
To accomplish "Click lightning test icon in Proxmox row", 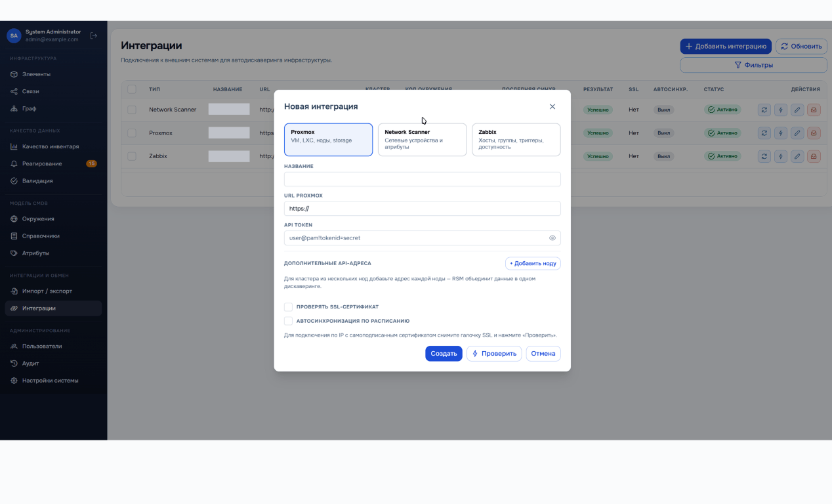I will [x=780, y=133].
